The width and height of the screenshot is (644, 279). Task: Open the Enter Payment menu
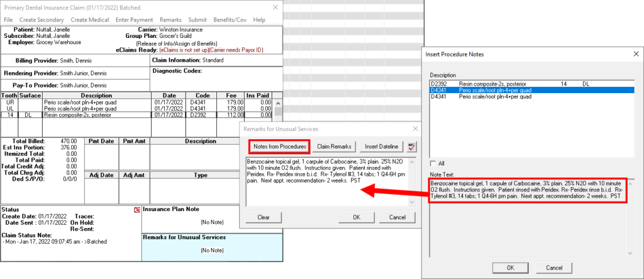point(134,20)
